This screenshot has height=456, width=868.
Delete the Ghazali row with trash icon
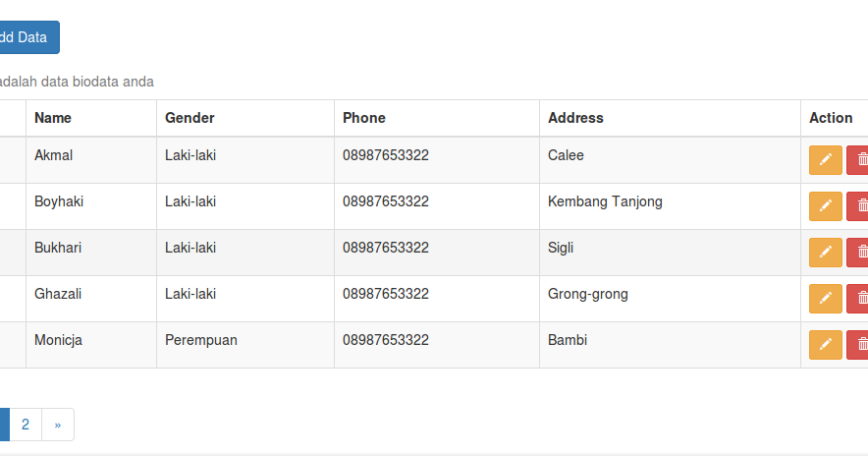[x=859, y=299]
